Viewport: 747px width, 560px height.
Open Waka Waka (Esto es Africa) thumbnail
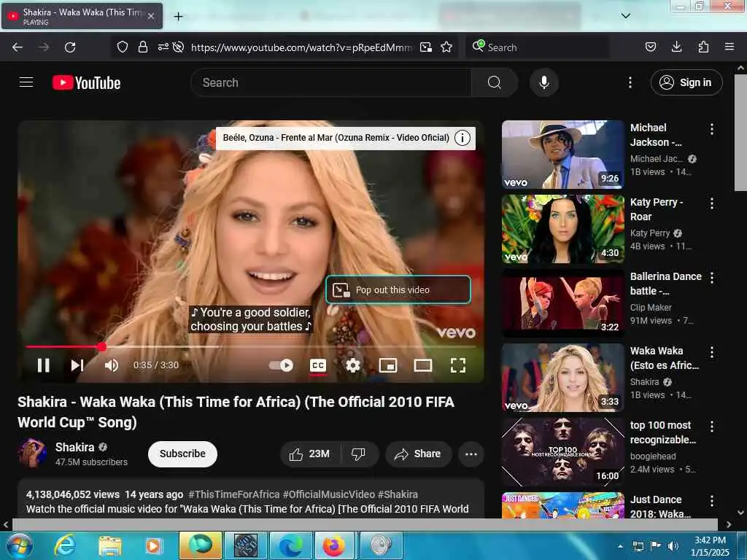pyautogui.click(x=562, y=378)
